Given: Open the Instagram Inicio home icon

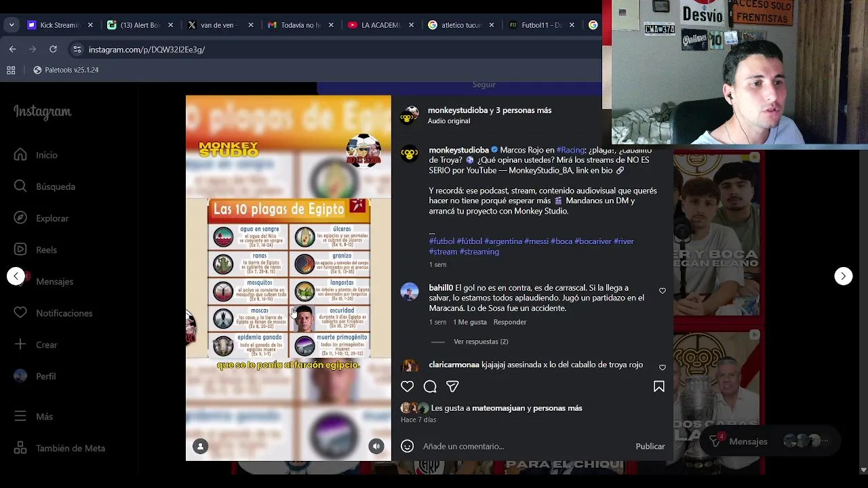Looking at the screenshot, I should tap(20, 155).
